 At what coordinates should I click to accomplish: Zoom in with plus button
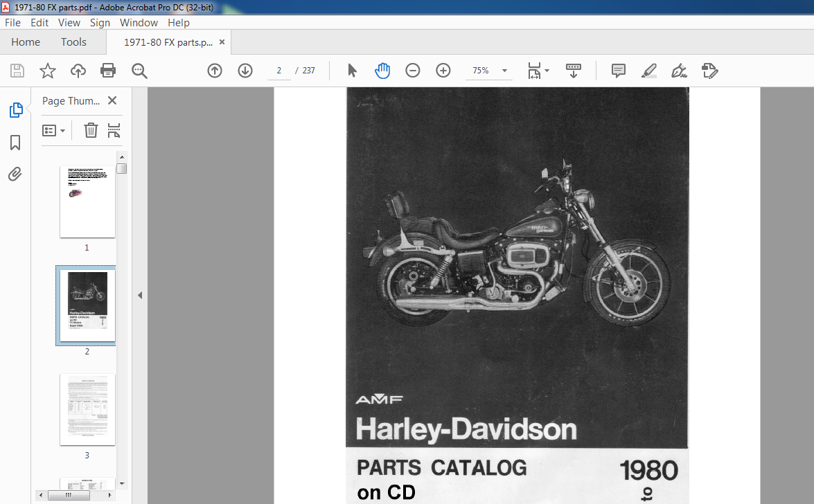click(x=443, y=71)
